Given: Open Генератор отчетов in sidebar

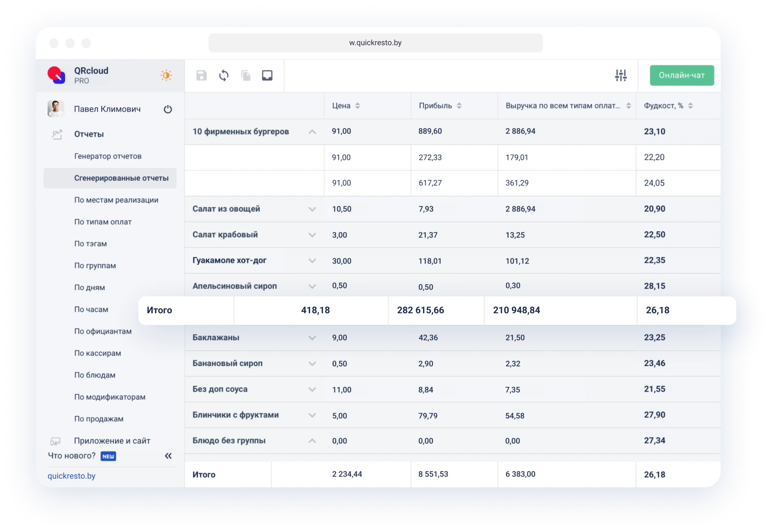Looking at the screenshot, I should pyautogui.click(x=108, y=156).
